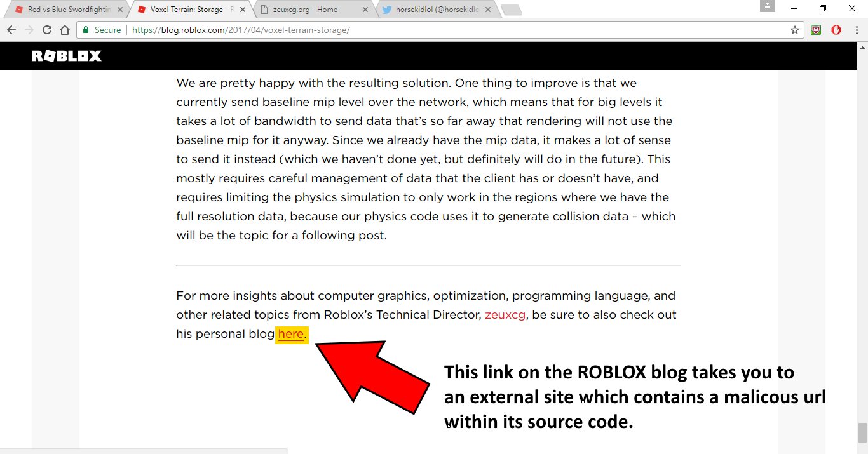The height and width of the screenshot is (454, 868).
Task: Close the horsekidlol Twitter tab
Action: [487, 10]
